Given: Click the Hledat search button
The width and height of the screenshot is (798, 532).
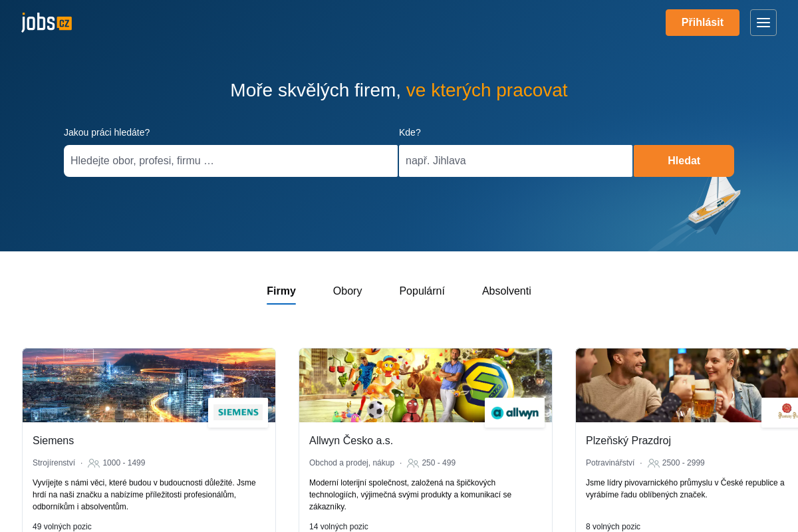Looking at the screenshot, I should [684, 160].
